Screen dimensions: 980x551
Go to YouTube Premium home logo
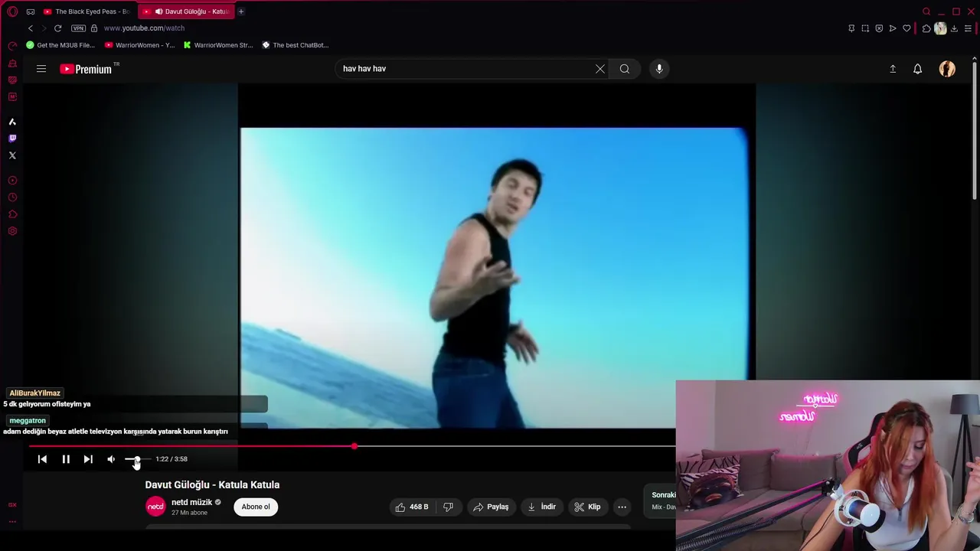tap(87, 69)
